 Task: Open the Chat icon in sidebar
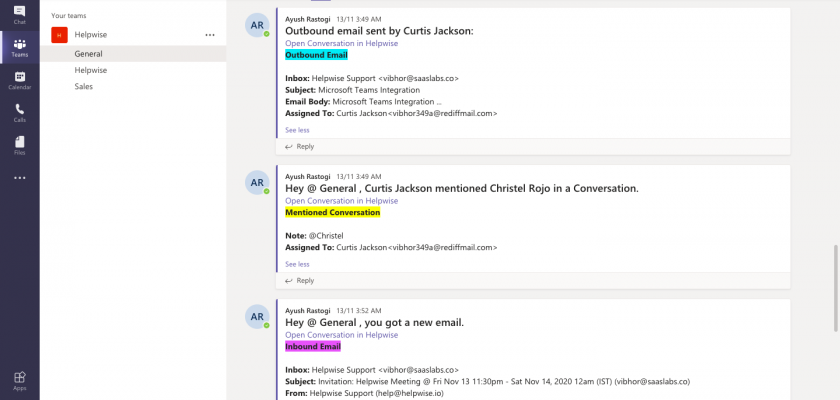[x=19, y=14]
